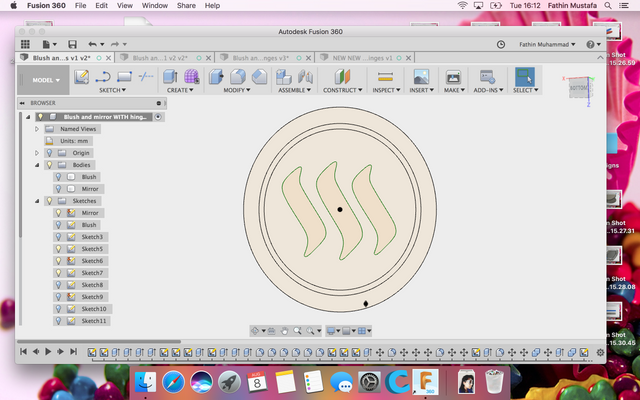This screenshot has height=400, width=640.
Task: Switch to the Blush an...nges v3* tab
Action: pos(260,58)
